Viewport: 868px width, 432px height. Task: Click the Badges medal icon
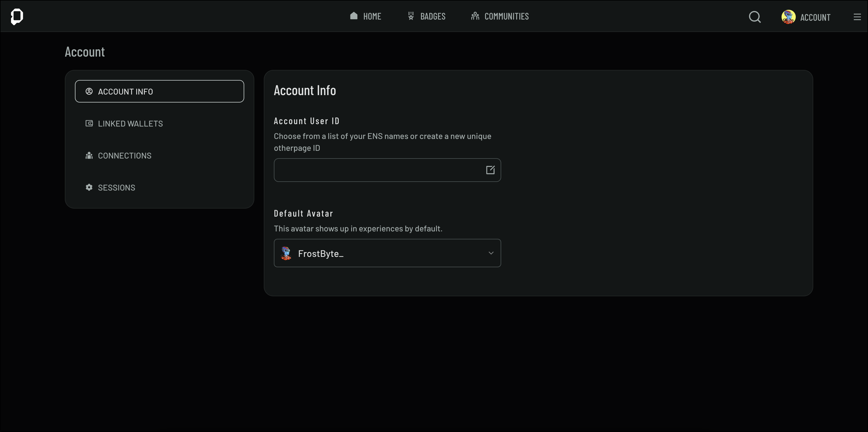tap(411, 16)
